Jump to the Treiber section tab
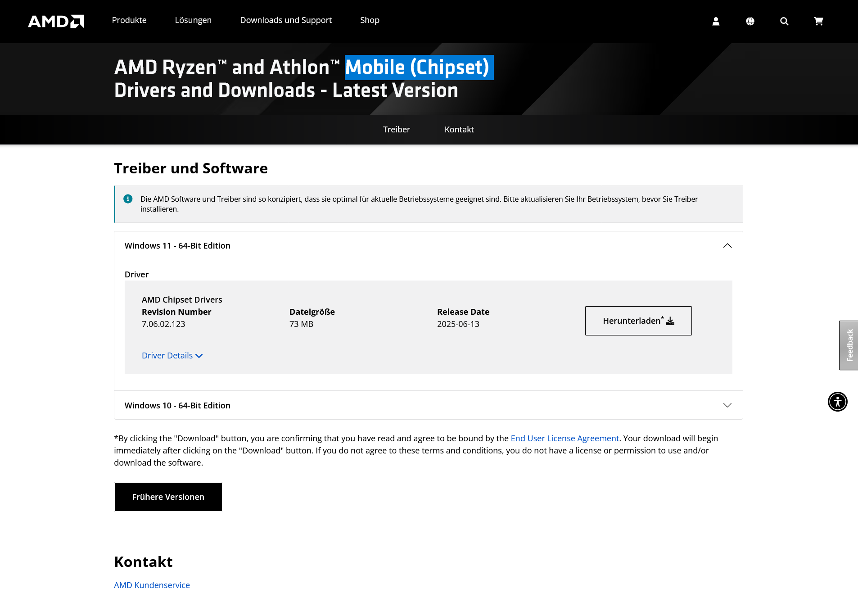This screenshot has height=616, width=858. pyautogui.click(x=396, y=130)
